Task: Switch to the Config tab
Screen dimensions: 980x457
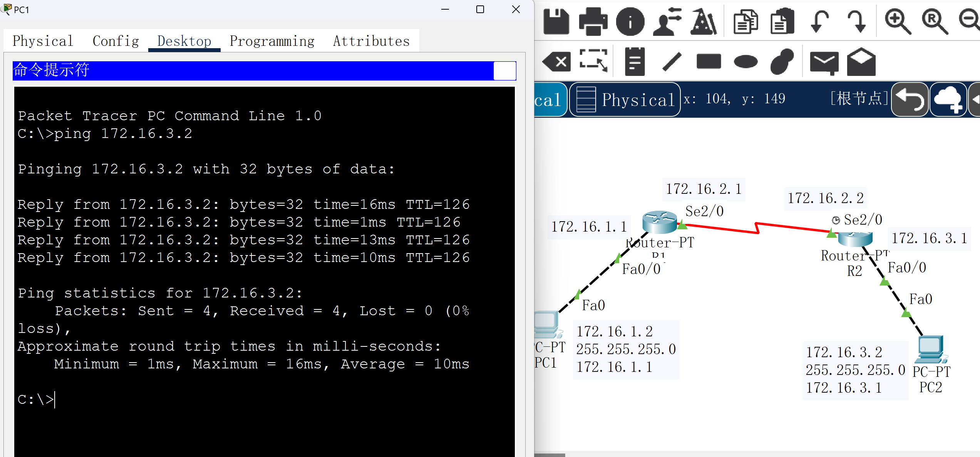Action: pyautogui.click(x=116, y=41)
